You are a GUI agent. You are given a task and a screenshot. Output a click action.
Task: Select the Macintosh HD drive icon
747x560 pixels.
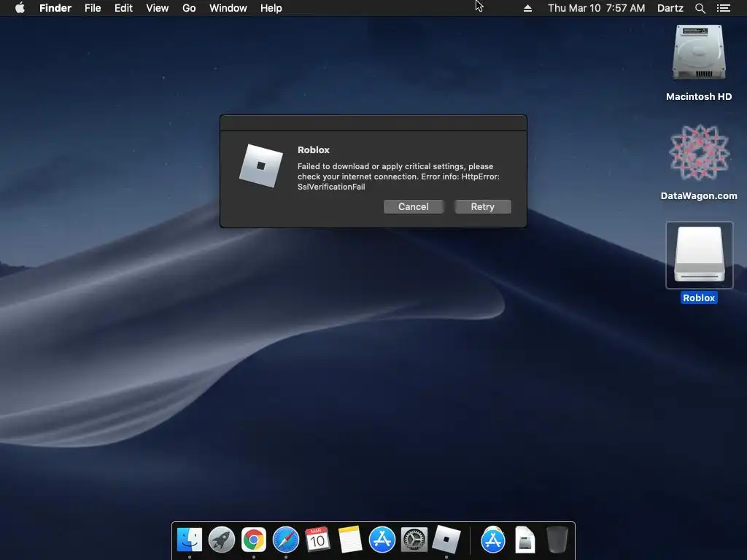699,52
